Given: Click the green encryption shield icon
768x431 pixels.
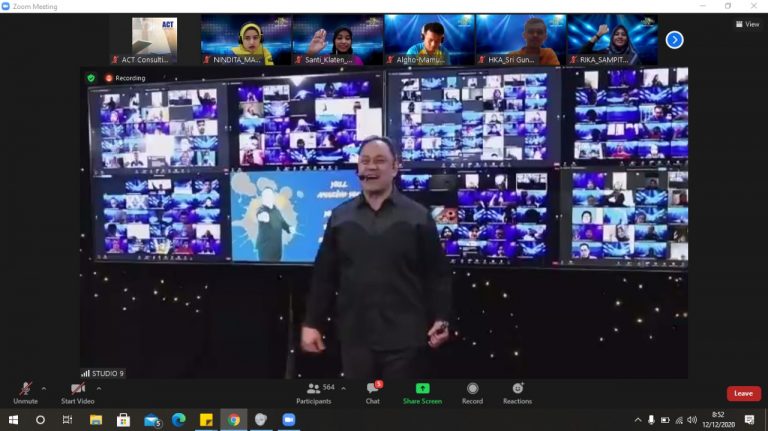Looking at the screenshot, I should coord(91,77).
